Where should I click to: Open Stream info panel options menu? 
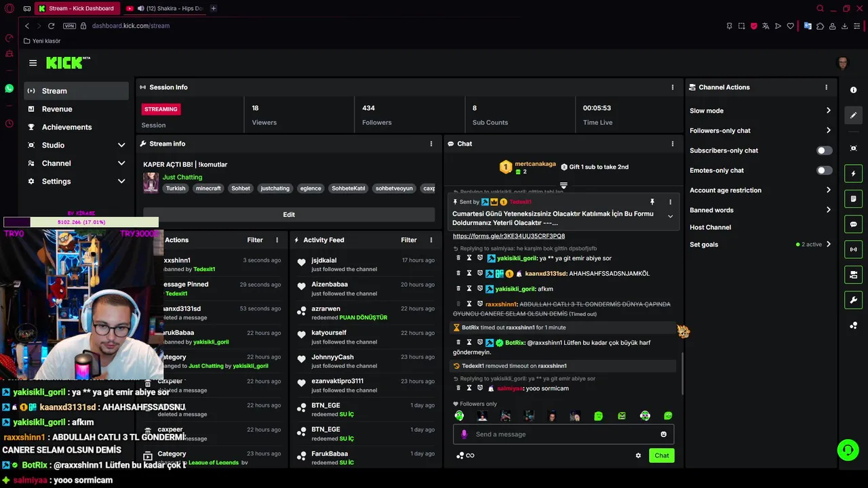(431, 144)
